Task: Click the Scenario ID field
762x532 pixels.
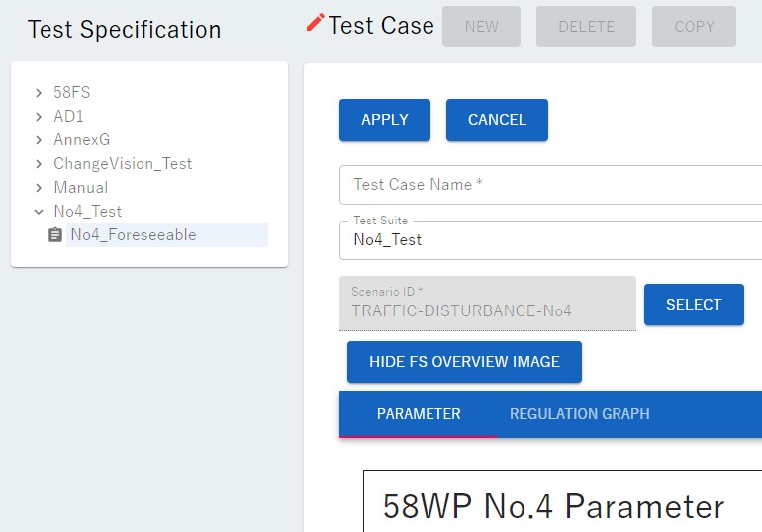Action: tap(487, 304)
